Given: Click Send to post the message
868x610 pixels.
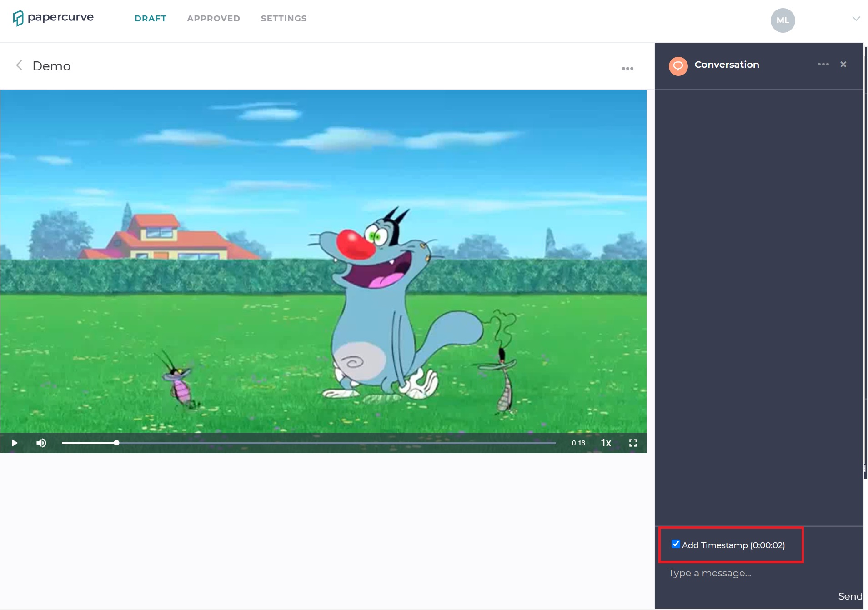Looking at the screenshot, I should (x=851, y=596).
